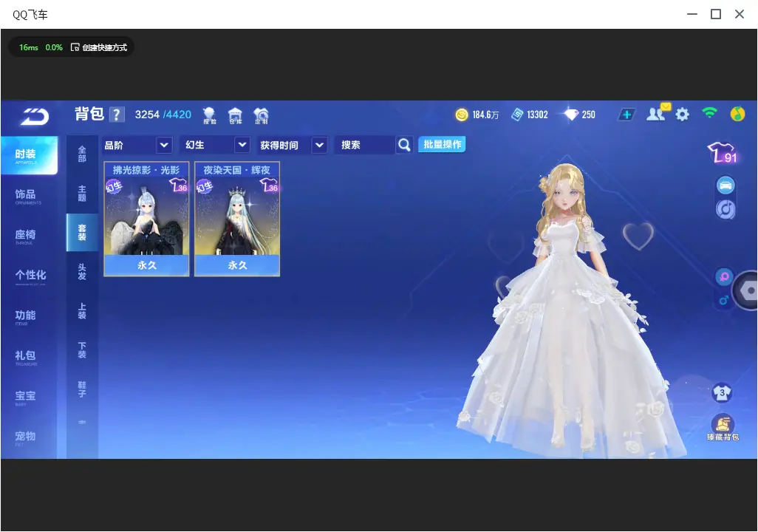
Task: Choose the 下装 sub-category
Action: pyautogui.click(x=82, y=350)
